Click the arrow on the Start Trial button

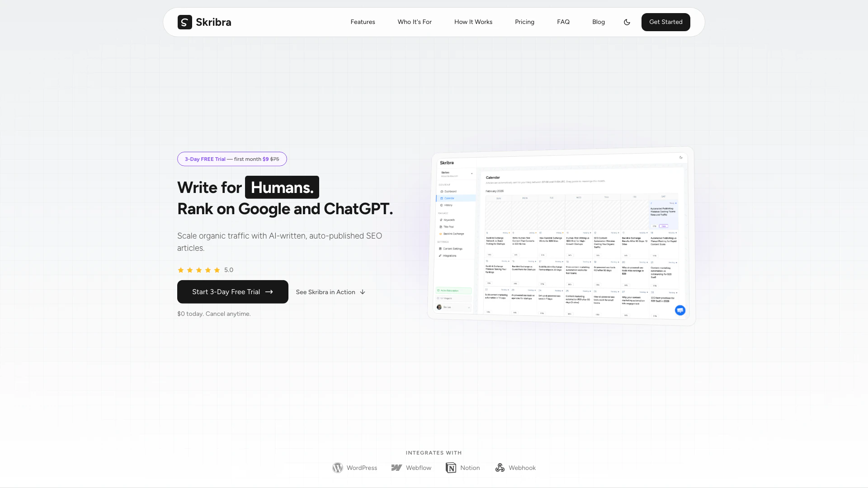click(269, 292)
